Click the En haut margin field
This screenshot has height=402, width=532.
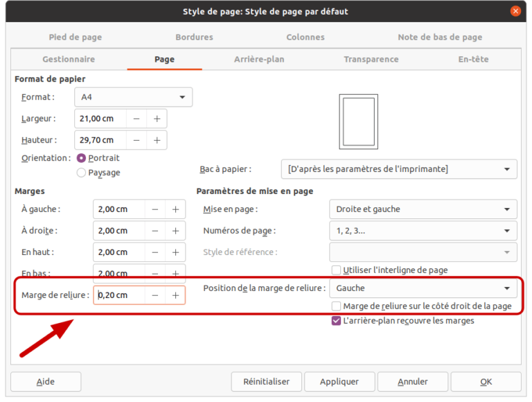click(x=119, y=252)
